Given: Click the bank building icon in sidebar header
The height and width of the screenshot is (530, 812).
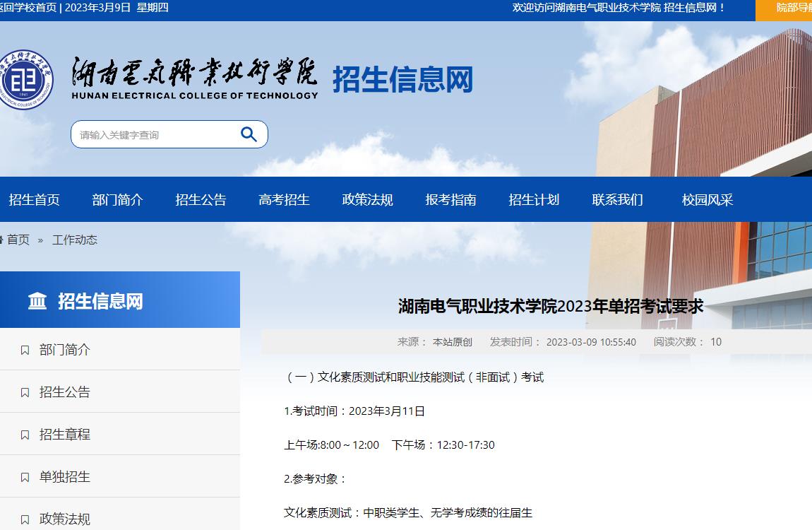Looking at the screenshot, I should click(37, 301).
